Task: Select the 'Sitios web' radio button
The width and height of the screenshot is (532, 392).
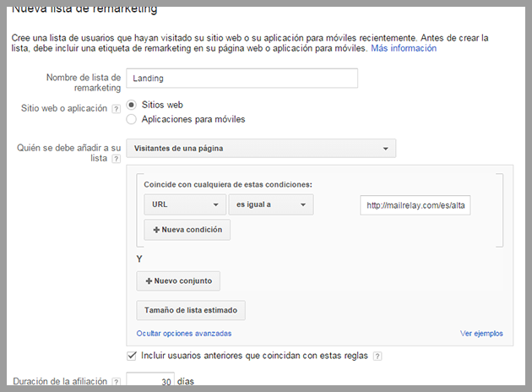Action: (x=131, y=105)
